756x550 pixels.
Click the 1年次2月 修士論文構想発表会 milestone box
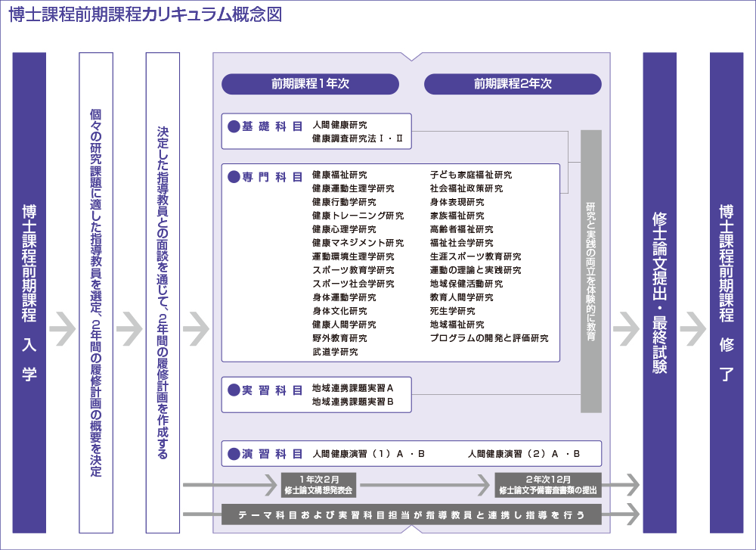click(318, 484)
